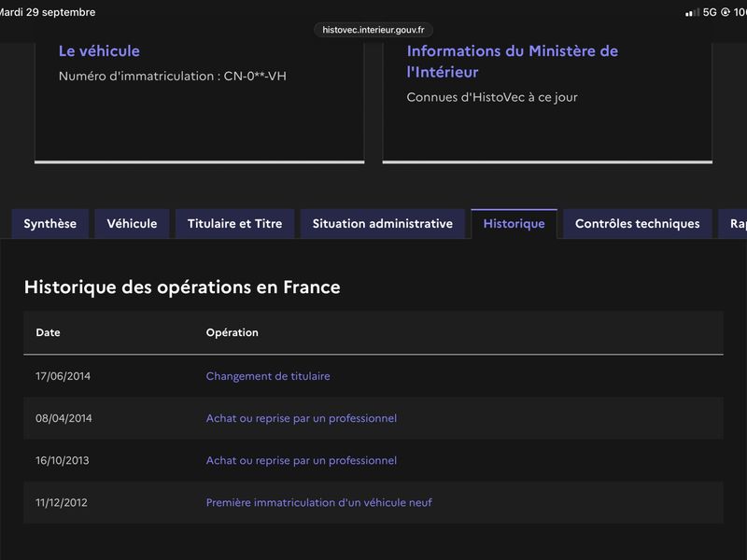Image resolution: width=747 pixels, height=560 pixels.
Task: Click the 16/10/2013 Achat ou reprise operation
Action: (x=301, y=460)
